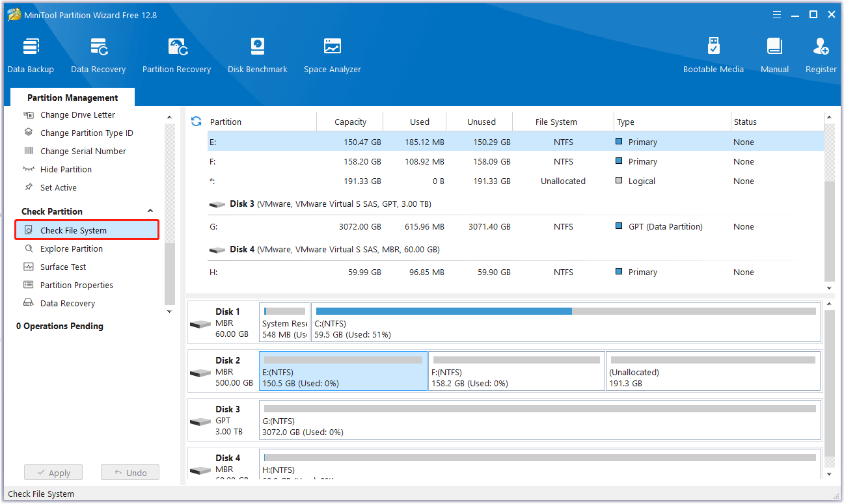
Task: Click sidebar scrollbar down arrow
Action: pyautogui.click(x=170, y=312)
